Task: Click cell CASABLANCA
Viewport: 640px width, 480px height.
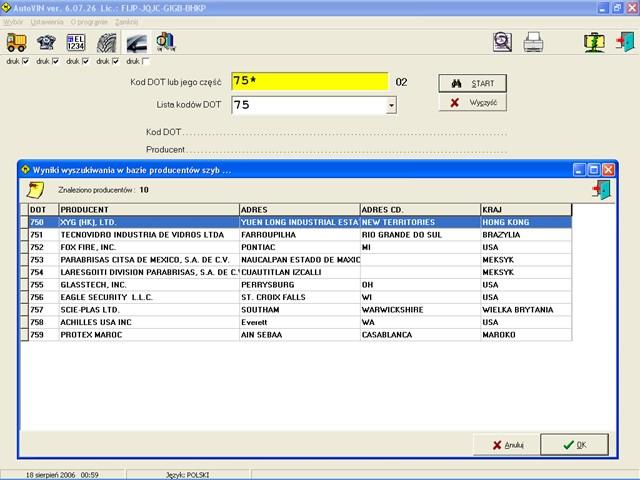Action: tap(420, 335)
